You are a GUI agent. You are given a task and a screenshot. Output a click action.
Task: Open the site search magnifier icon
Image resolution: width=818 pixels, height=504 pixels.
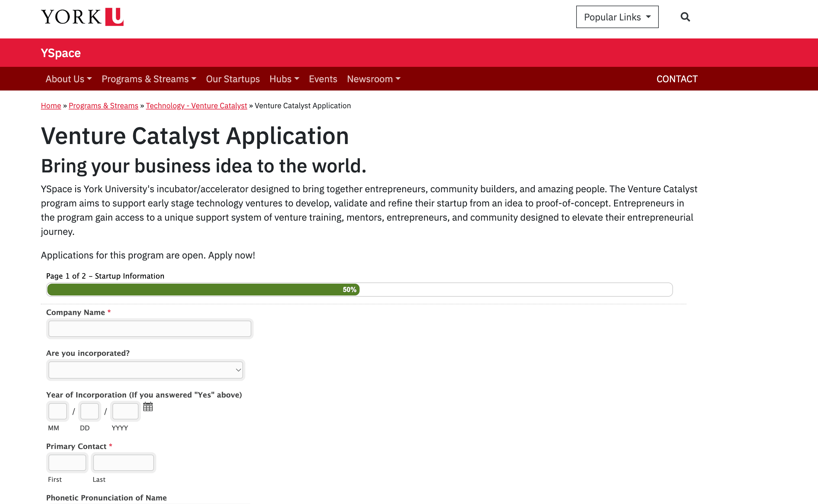coord(685,17)
